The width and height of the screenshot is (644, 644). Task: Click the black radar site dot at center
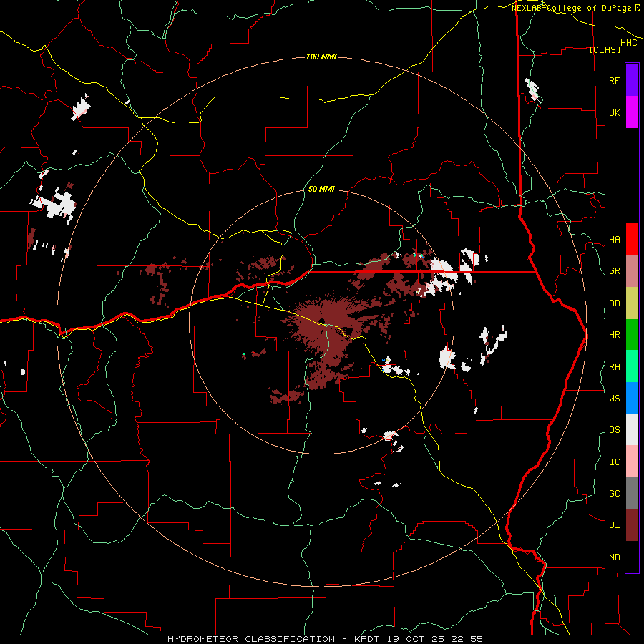click(x=321, y=321)
